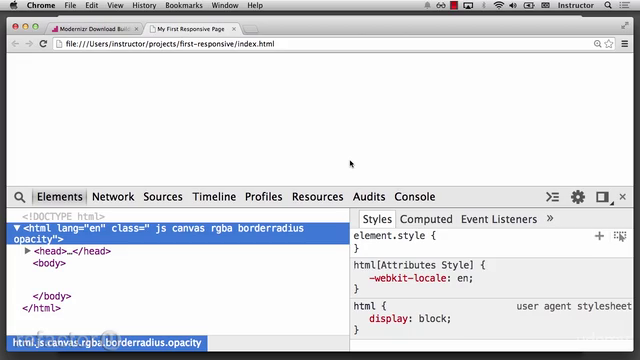Screen dimensions: 640x360
Task: Open the Notification Center list icon
Action: [x=624, y=5]
